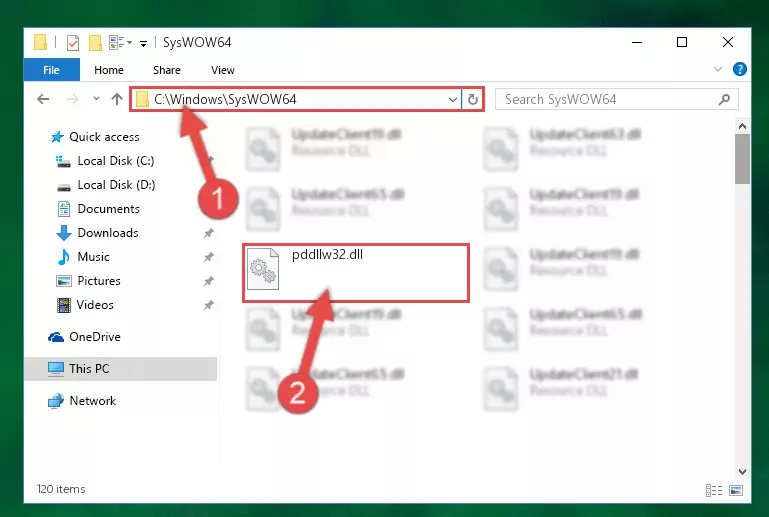
Task: Switch to the View ribbon tab
Action: coord(223,70)
